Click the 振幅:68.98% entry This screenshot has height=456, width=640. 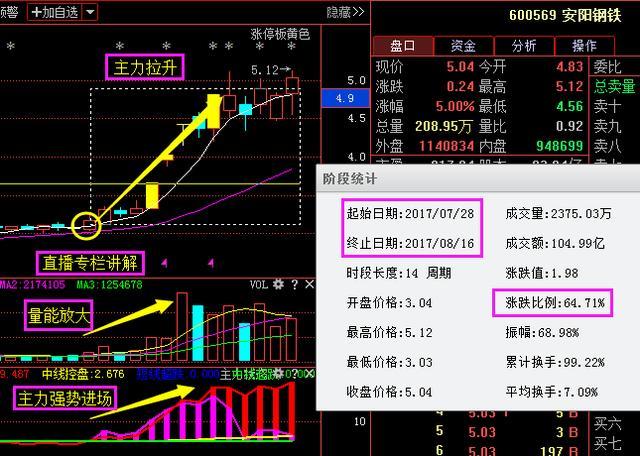(x=542, y=333)
